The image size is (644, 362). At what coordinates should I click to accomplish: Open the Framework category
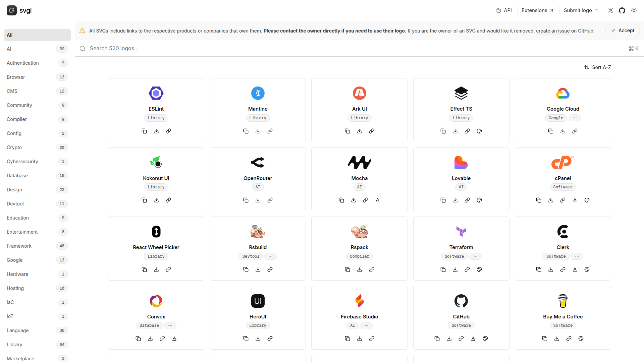pos(37,246)
